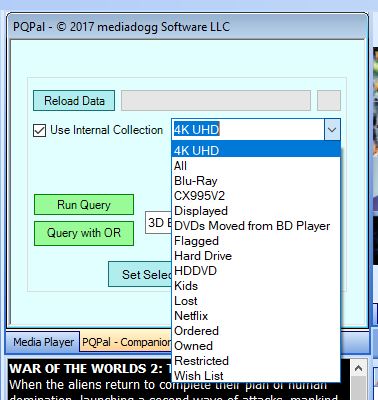Click the scroll up arrow of description

(x=358, y=369)
